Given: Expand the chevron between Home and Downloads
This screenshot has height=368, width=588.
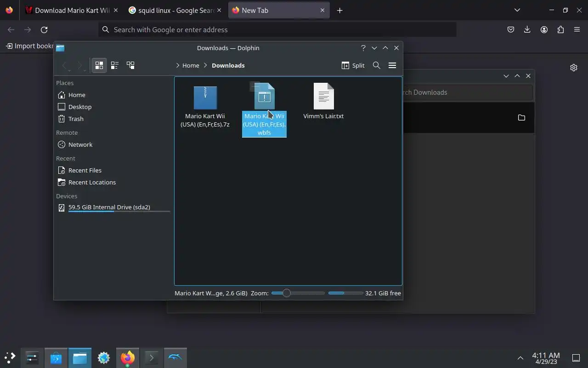Looking at the screenshot, I should coord(205,65).
